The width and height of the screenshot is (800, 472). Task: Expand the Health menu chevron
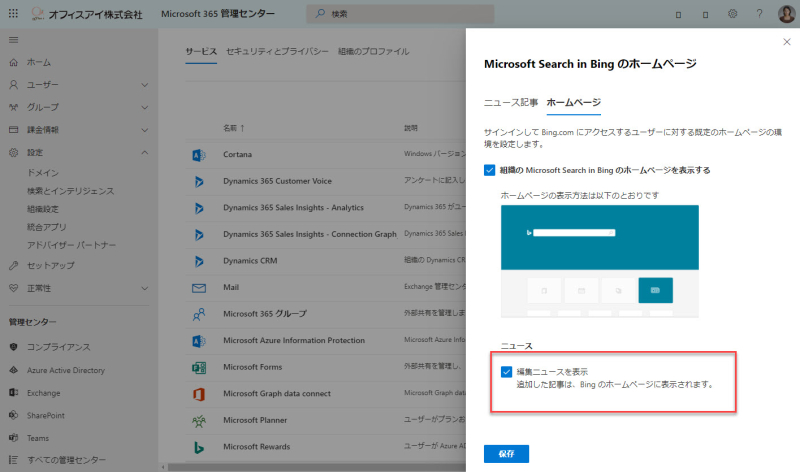145,288
